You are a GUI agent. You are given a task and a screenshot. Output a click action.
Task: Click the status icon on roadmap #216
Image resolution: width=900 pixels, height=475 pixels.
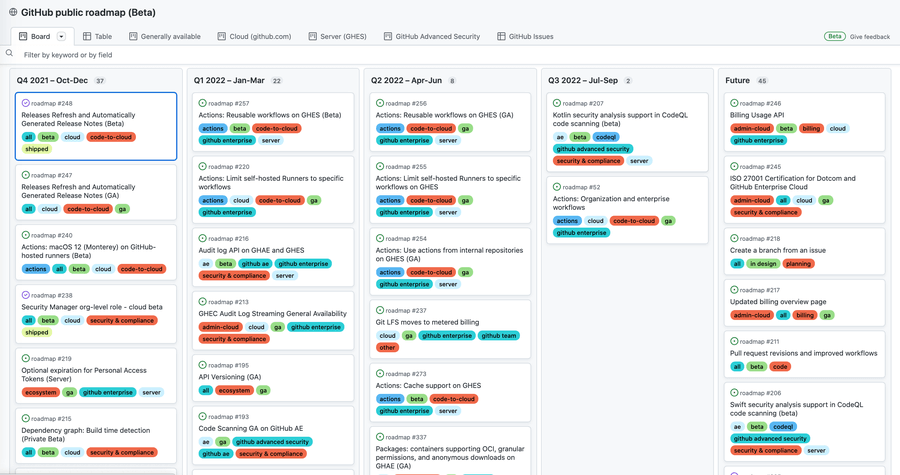point(203,238)
